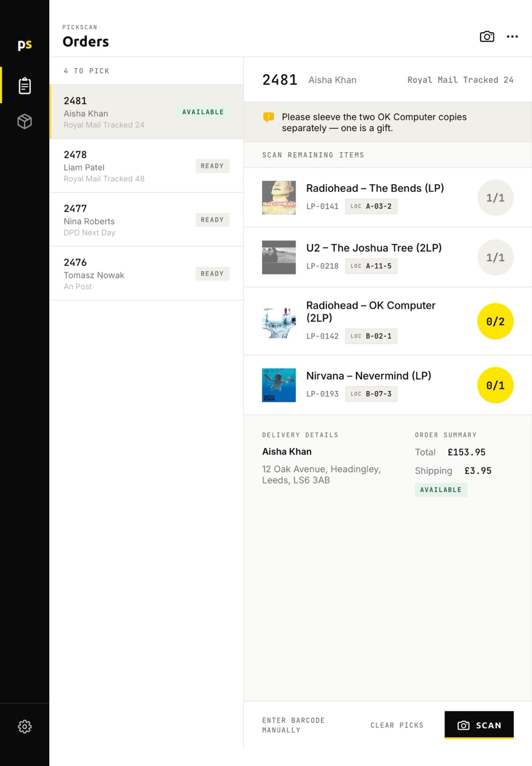Open settings gear in sidebar
532x766 pixels.
click(x=24, y=726)
